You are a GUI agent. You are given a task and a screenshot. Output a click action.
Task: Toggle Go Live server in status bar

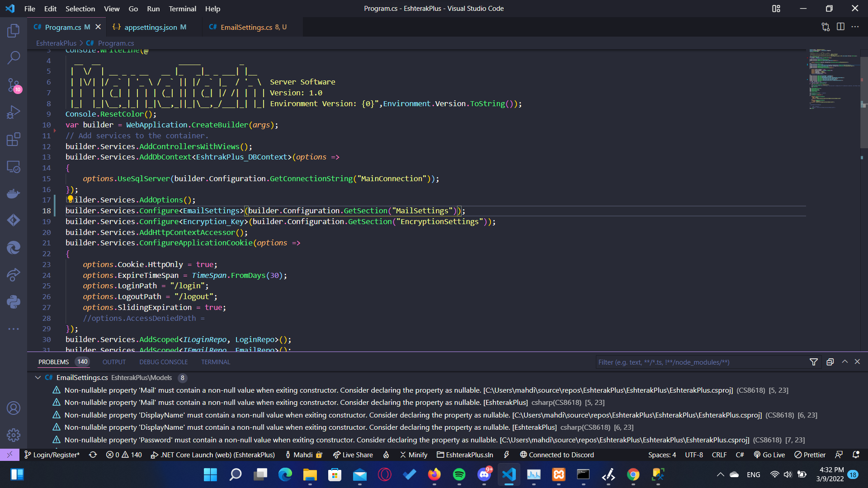pos(769,455)
